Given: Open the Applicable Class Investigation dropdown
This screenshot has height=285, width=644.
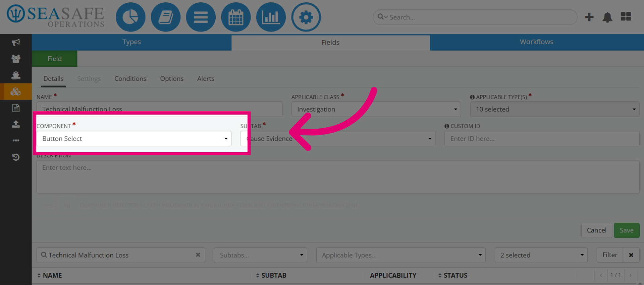Looking at the screenshot, I should 376,110.
